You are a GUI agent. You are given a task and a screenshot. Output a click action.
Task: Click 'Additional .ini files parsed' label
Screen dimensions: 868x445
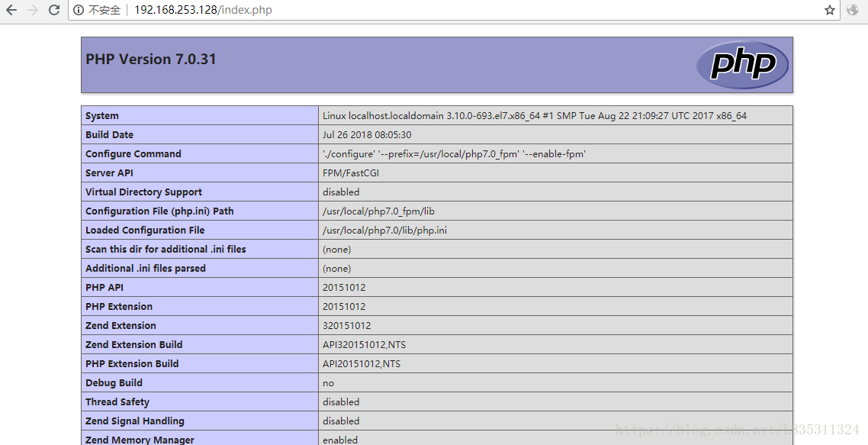145,268
